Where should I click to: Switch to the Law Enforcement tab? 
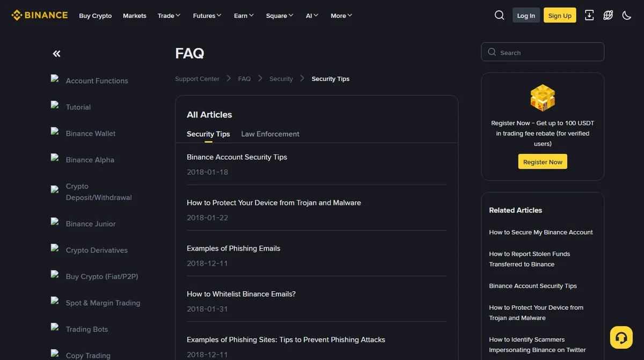(270, 134)
